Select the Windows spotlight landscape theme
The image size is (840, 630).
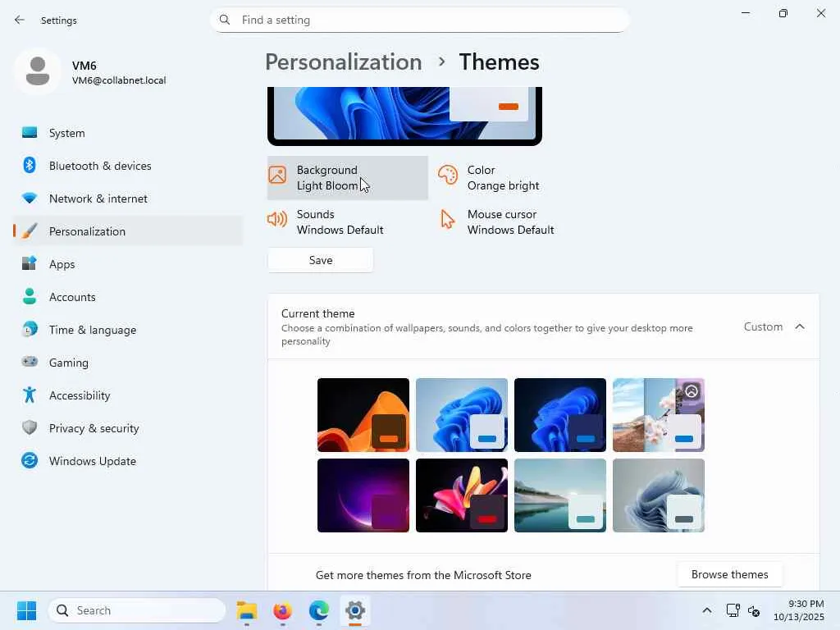659,415
